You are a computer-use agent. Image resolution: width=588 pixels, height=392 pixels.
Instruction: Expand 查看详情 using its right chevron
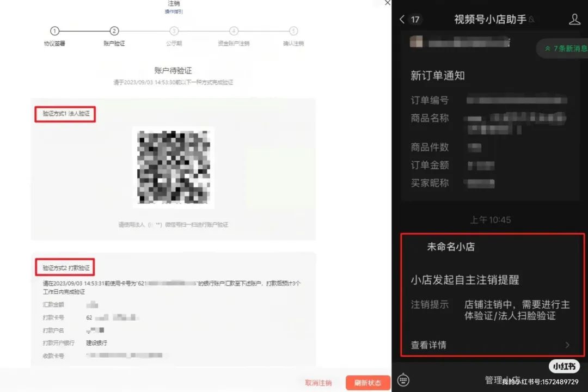pyautogui.click(x=567, y=345)
